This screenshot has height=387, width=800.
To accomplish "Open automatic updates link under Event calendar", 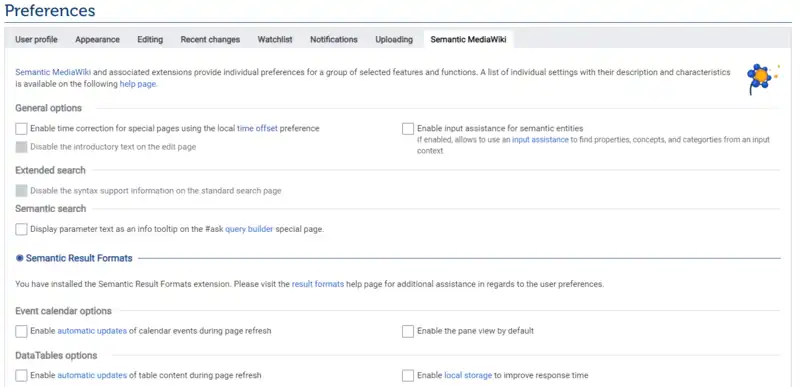I will point(92,331).
